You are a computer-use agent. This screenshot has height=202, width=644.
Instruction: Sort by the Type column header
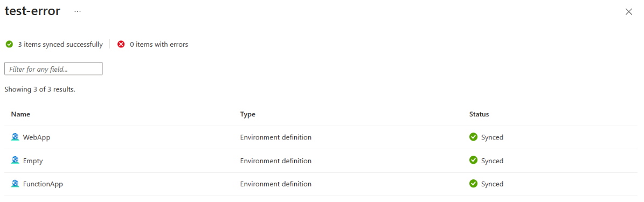tap(248, 114)
